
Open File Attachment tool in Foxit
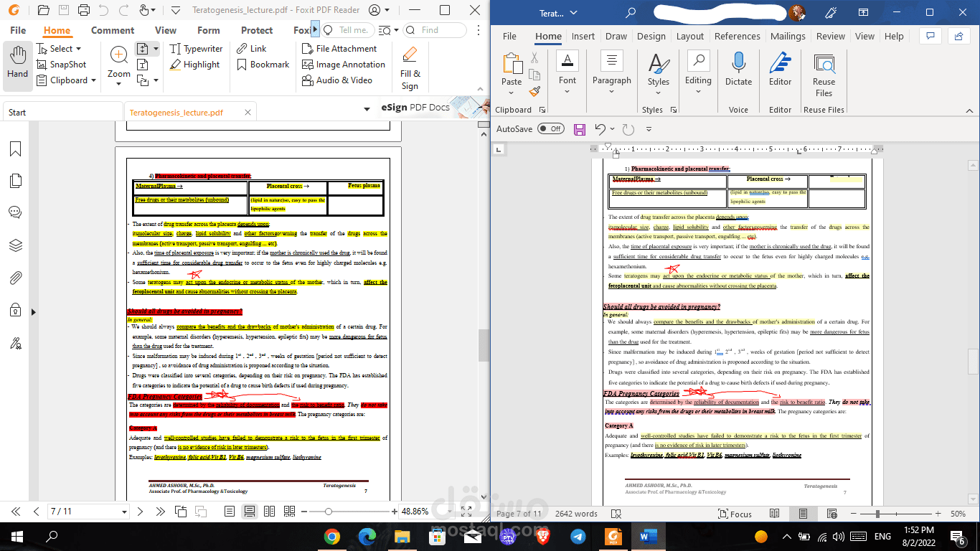coord(339,49)
